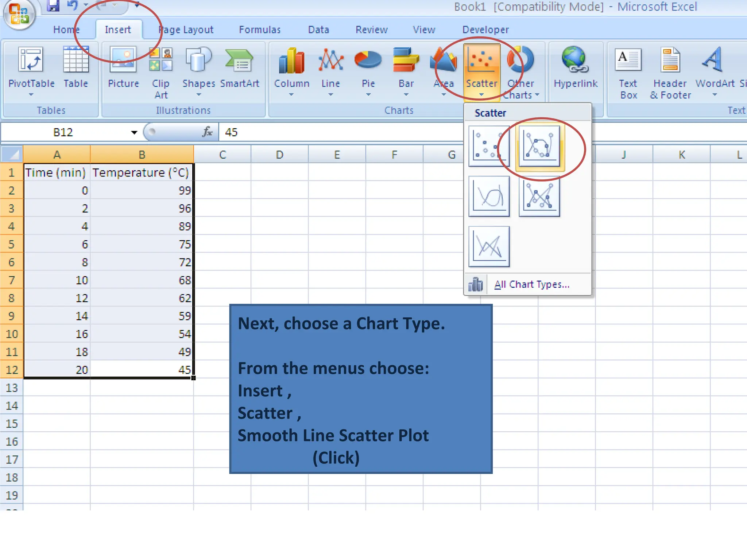Screen dimensions: 747x560
Task: Insert a Hyperlink
Action: click(576, 68)
